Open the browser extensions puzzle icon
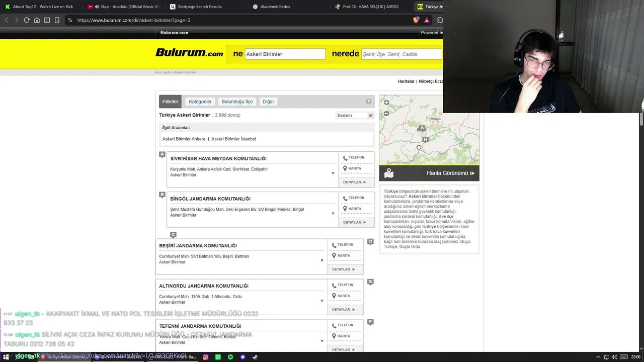Viewport: 644px width, 362px height. [x=440, y=20]
